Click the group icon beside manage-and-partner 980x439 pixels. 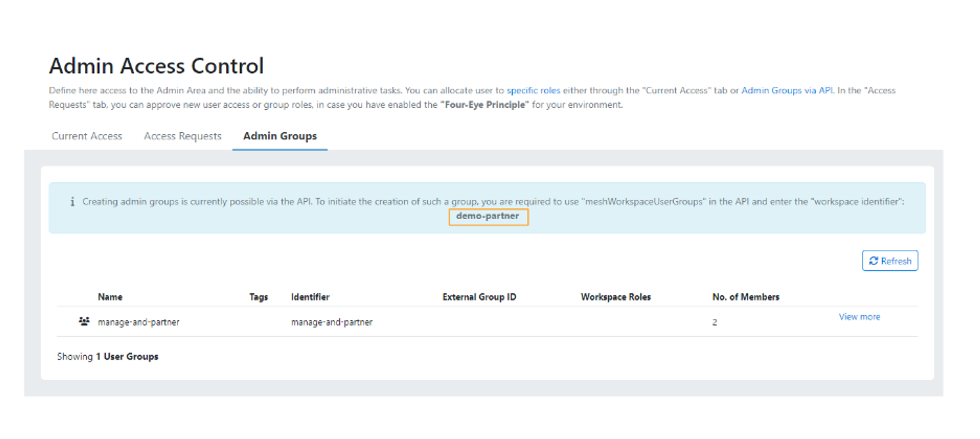pyautogui.click(x=84, y=321)
